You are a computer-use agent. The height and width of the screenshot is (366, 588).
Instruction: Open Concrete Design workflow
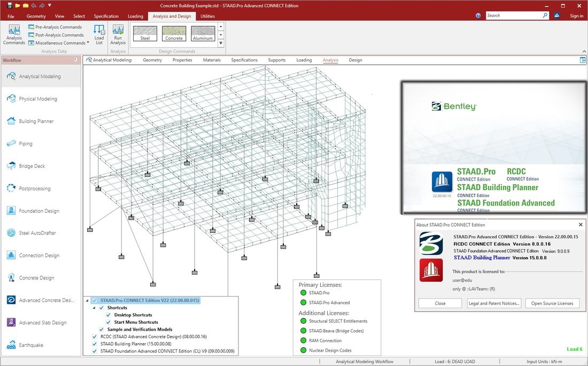click(x=41, y=278)
